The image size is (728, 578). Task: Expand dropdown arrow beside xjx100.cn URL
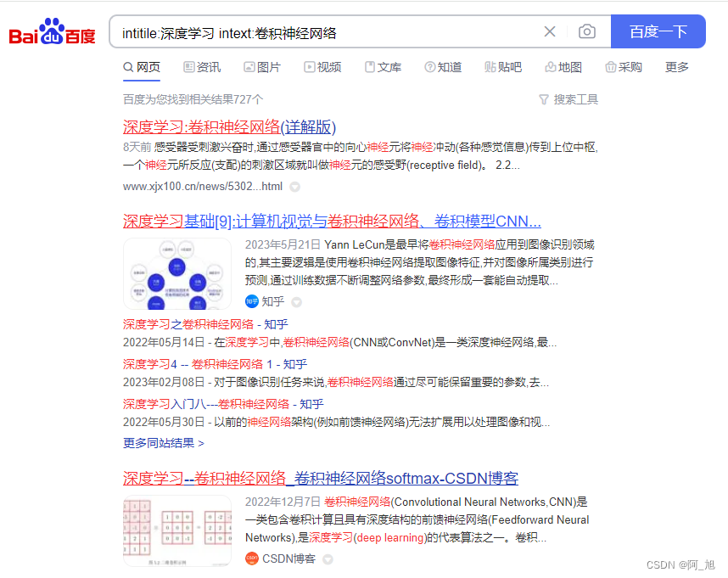click(x=294, y=187)
